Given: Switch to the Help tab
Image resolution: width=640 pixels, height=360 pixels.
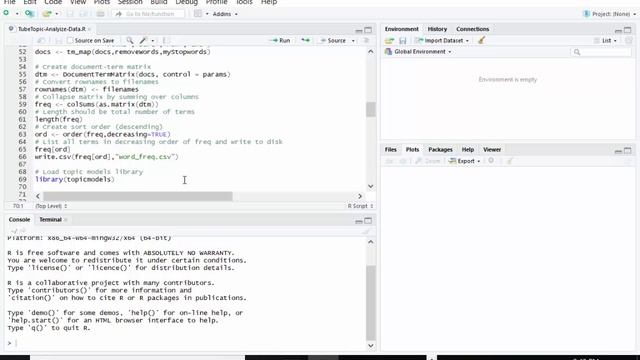Looking at the screenshot, I should (468, 149).
